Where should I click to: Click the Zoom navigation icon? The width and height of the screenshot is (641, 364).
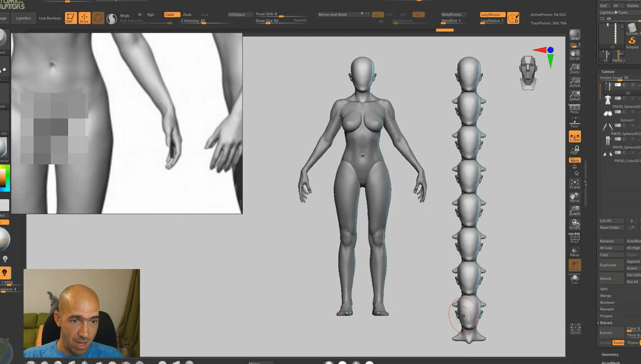[x=575, y=68]
